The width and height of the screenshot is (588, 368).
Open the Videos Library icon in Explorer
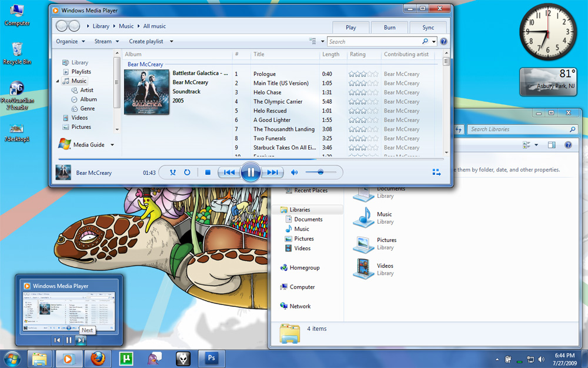point(363,269)
